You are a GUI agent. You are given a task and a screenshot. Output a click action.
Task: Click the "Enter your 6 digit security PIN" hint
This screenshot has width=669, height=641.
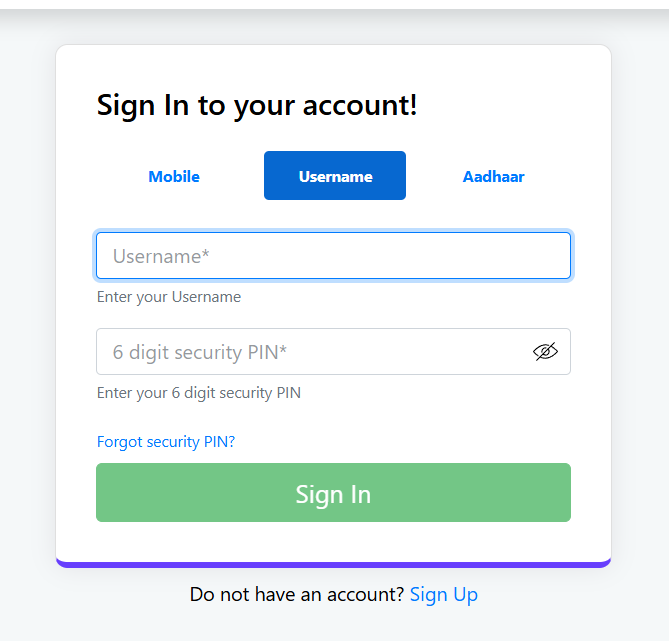click(x=199, y=393)
